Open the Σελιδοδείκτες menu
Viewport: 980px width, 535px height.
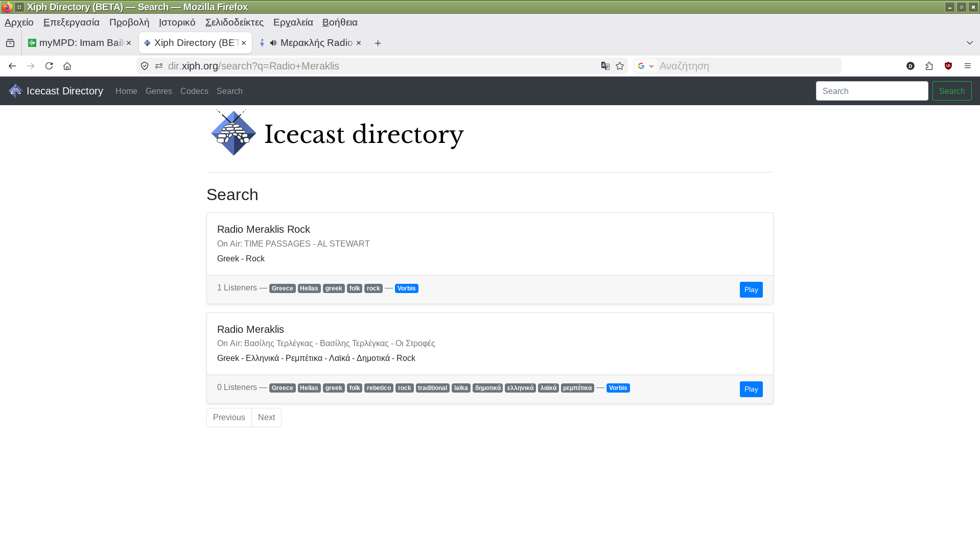click(x=234, y=22)
